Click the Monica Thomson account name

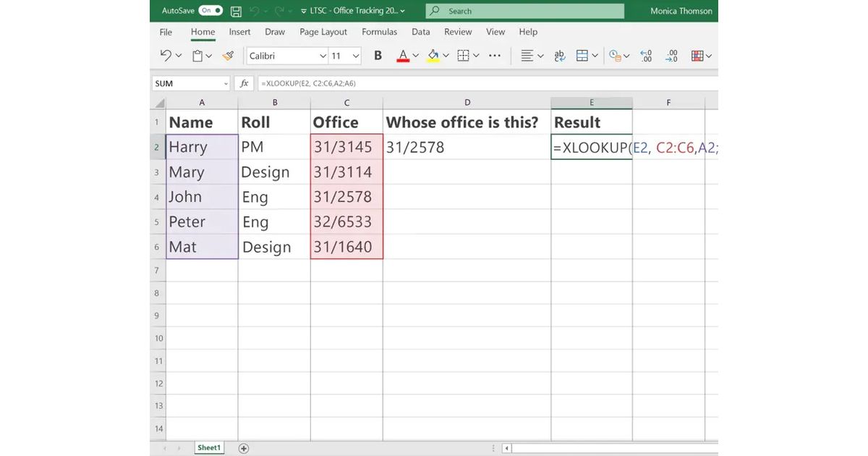click(681, 11)
